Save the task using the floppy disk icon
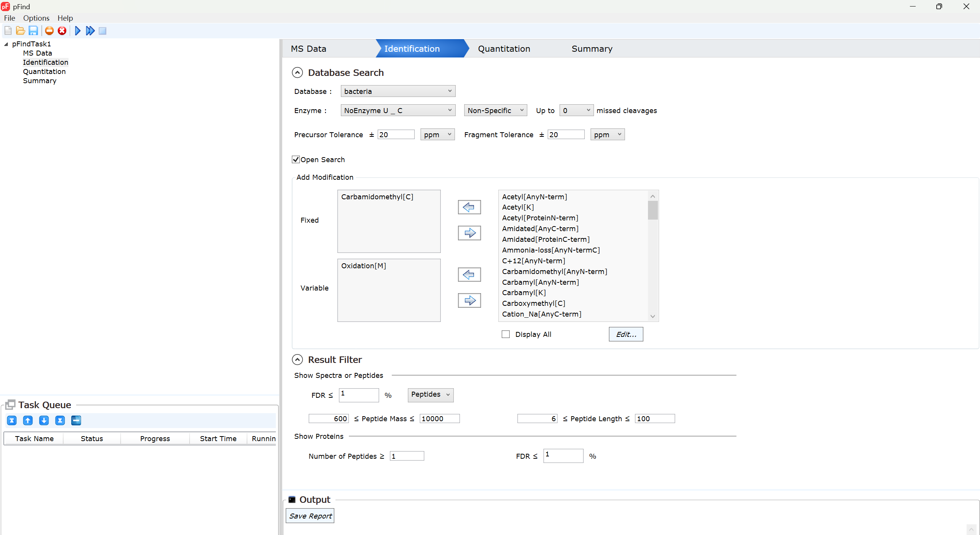Viewport: 980px width, 535px height. [x=33, y=31]
